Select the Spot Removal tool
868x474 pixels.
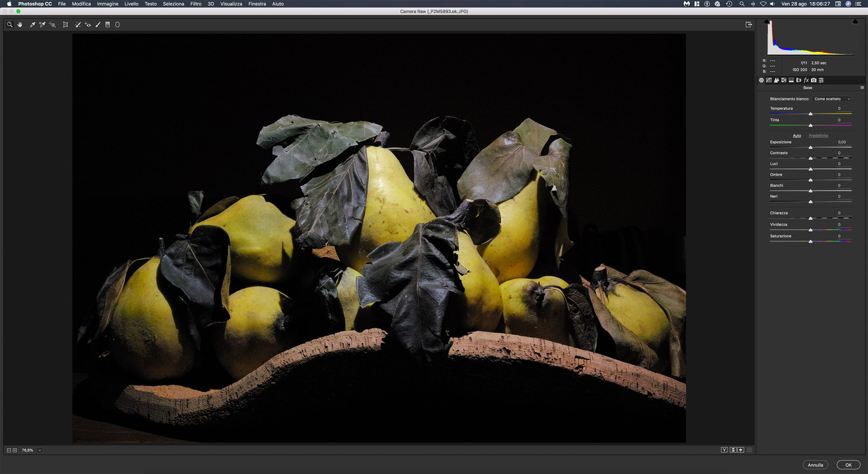pyautogui.click(x=78, y=24)
